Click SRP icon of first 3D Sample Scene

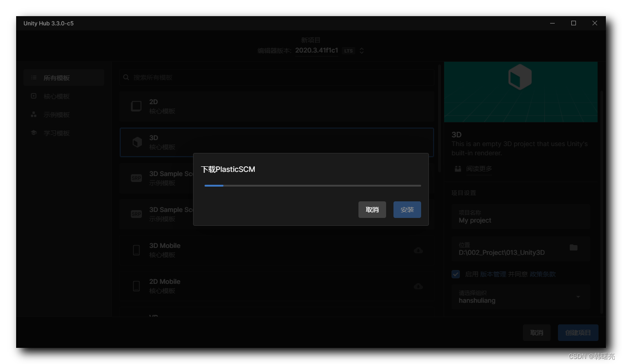136,178
